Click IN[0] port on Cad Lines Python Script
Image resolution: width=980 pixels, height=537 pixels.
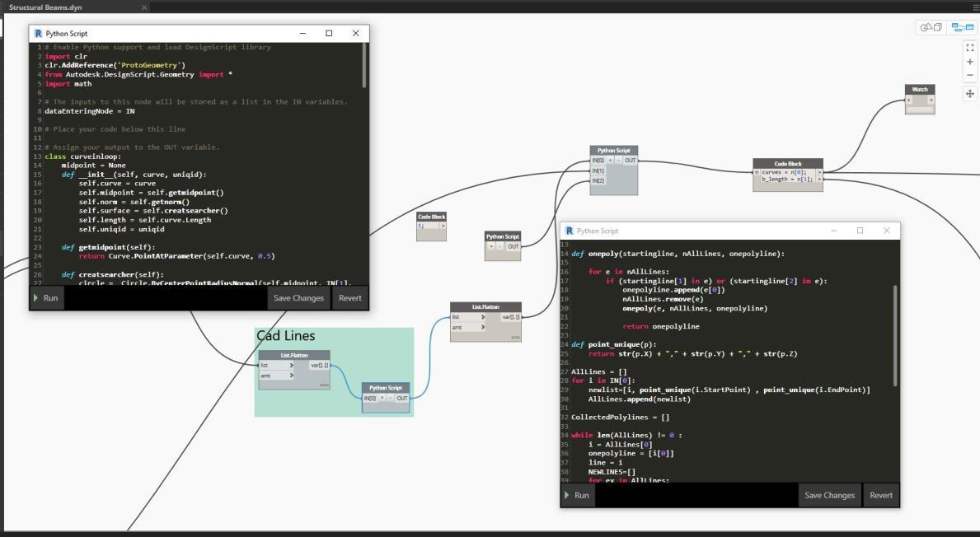click(x=370, y=398)
